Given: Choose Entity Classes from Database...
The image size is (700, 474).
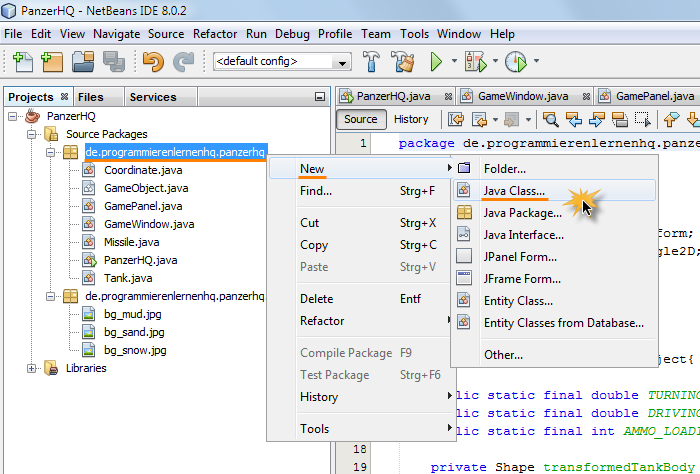Looking at the screenshot, I should [x=554, y=323].
